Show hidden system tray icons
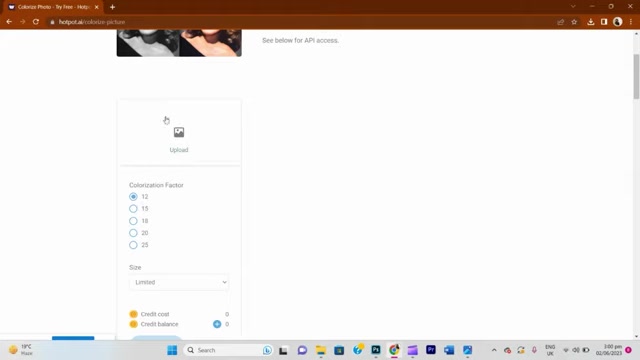 [x=494, y=350]
